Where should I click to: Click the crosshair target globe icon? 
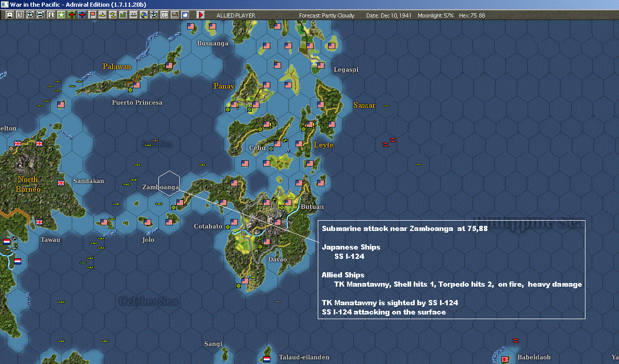[154, 15]
